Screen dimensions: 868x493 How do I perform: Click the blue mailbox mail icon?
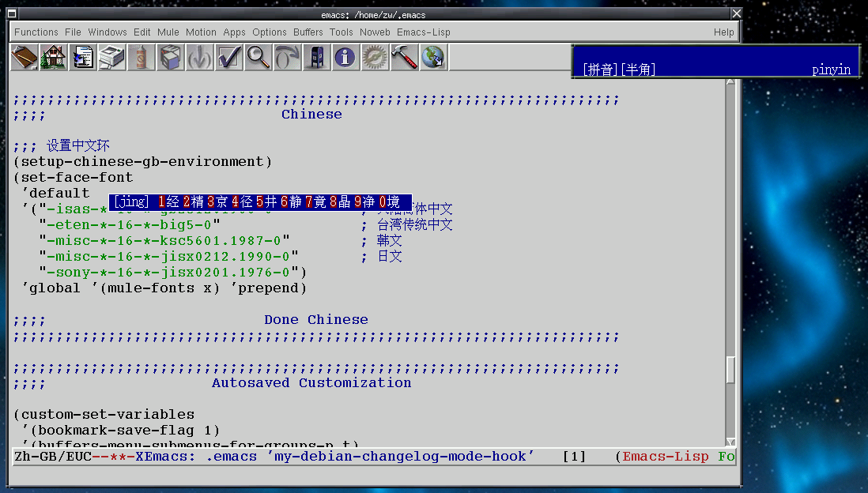(316, 58)
